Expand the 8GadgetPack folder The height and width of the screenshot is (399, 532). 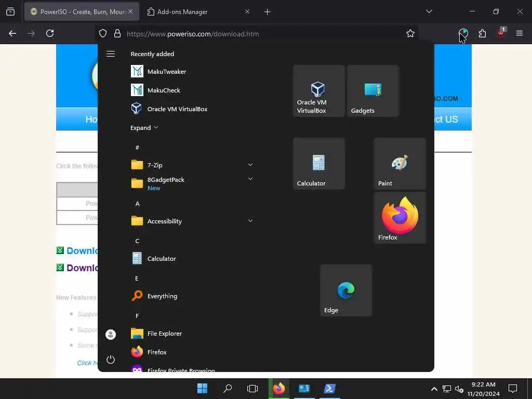(250, 179)
